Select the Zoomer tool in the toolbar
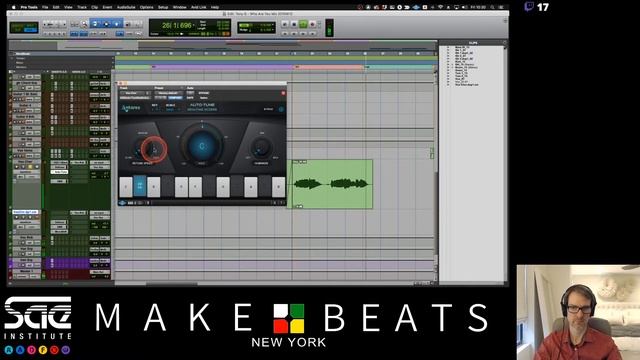640x360 pixels. click(x=84, y=24)
